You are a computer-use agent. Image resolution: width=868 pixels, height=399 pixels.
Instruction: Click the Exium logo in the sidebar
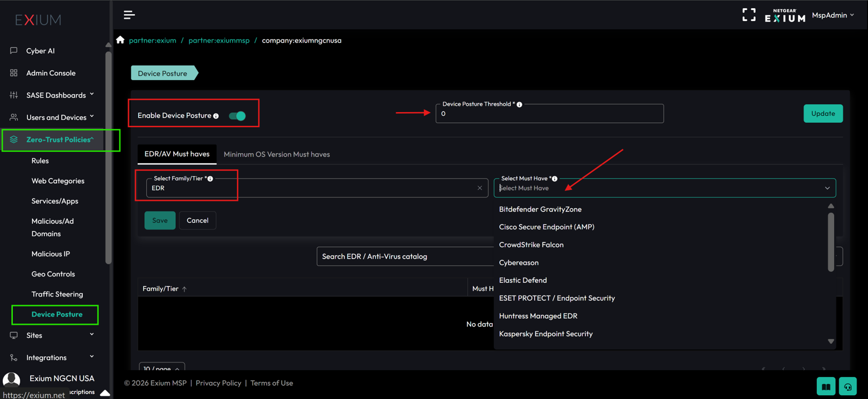click(38, 19)
